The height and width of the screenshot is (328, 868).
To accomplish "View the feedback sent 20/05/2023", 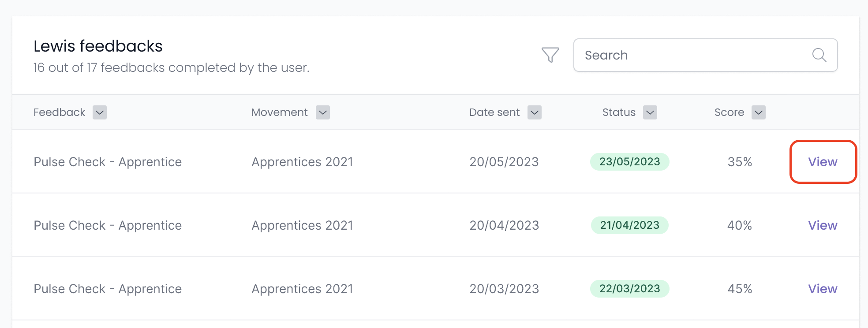I will (823, 162).
